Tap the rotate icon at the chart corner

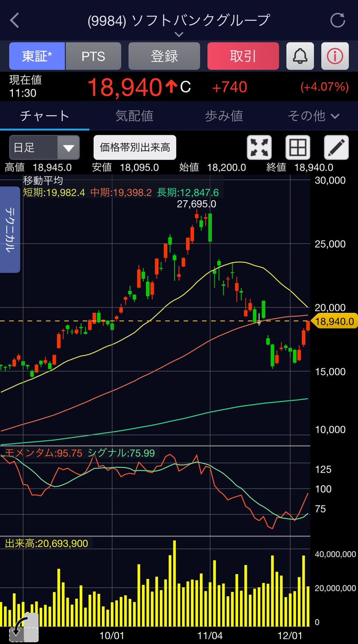coord(23,626)
